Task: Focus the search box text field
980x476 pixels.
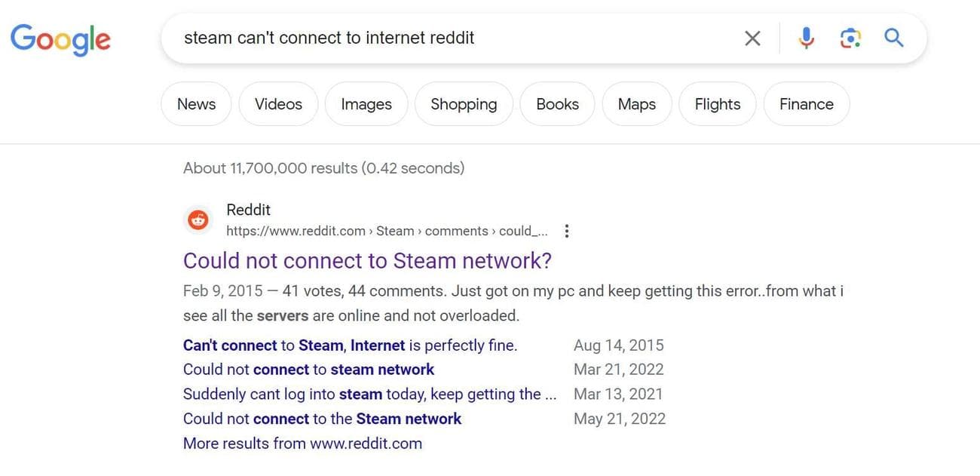Action: 452,38
